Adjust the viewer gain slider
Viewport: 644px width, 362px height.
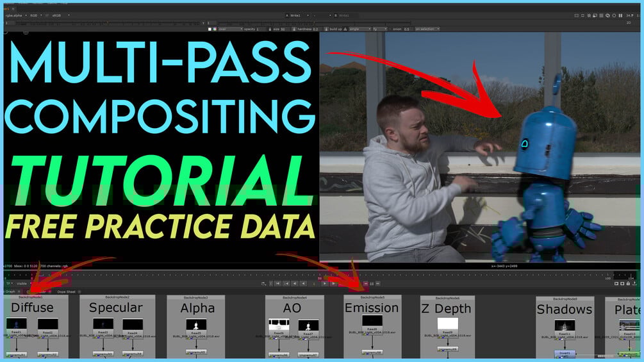click(108, 23)
